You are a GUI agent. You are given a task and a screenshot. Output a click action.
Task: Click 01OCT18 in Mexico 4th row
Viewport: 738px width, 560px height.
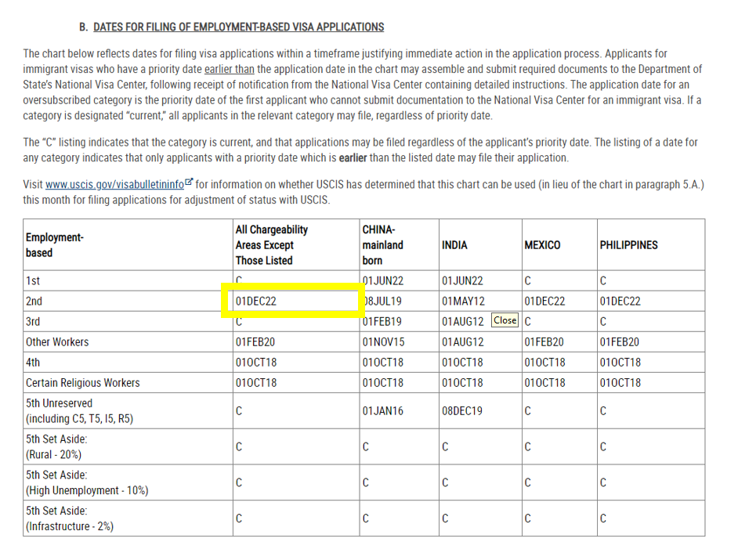point(545,363)
